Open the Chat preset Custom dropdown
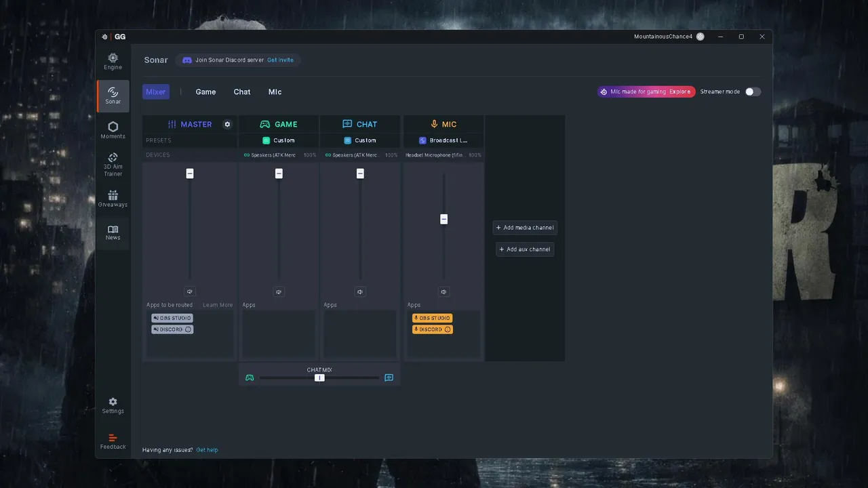The image size is (868, 488). (360, 140)
